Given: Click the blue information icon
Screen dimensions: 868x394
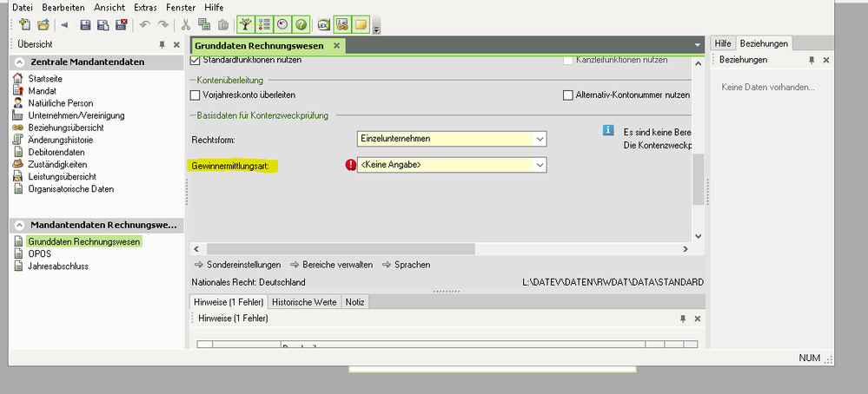Looking at the screenshot, I should [609, 131].
